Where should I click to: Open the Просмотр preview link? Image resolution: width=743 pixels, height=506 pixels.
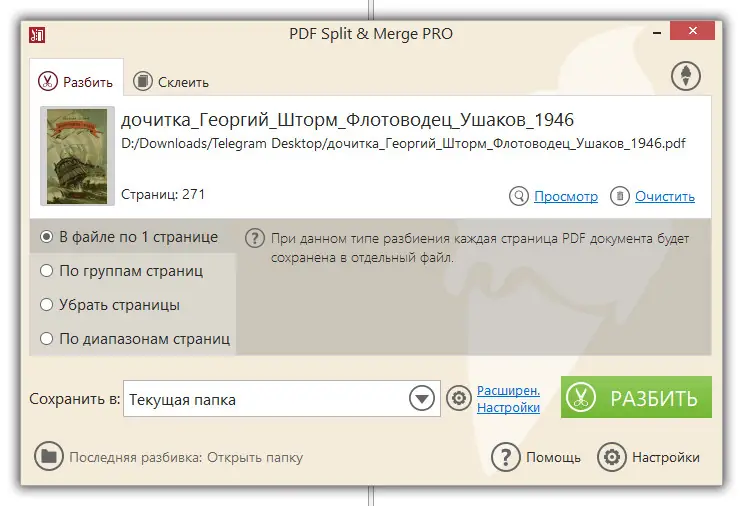(566, 197)
